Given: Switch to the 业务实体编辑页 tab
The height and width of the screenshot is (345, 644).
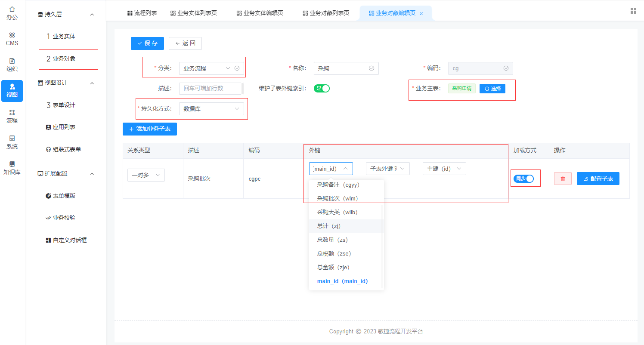Looking at the screenshot, I should pos(260,13).
